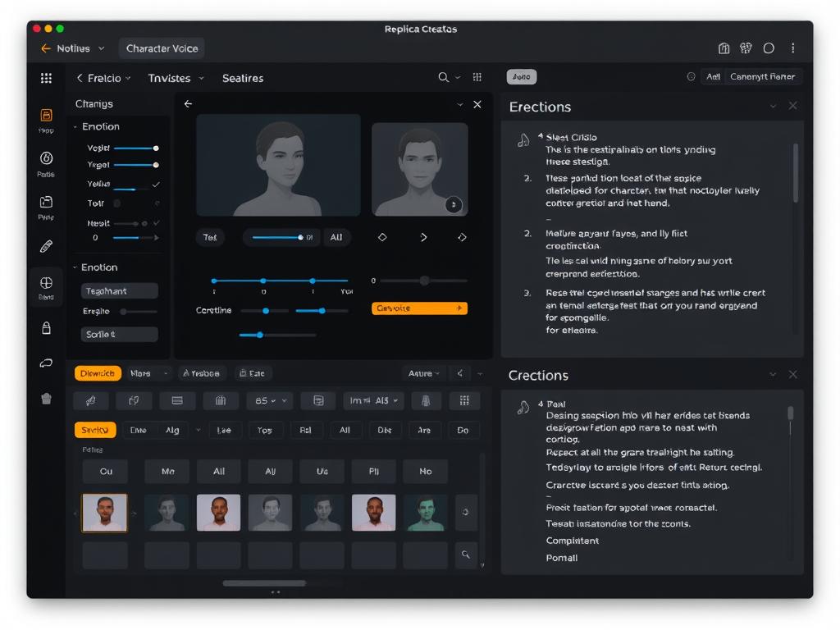Select the pencil tool icon in left sidebar
Screen dimensions: 840x630
point(46,246)
